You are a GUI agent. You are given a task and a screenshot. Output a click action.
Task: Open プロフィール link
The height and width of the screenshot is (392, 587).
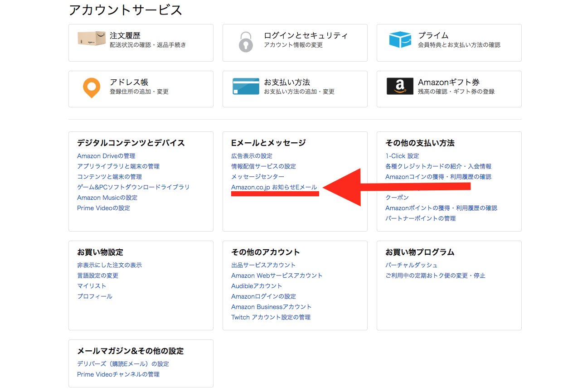coord(94,296)
